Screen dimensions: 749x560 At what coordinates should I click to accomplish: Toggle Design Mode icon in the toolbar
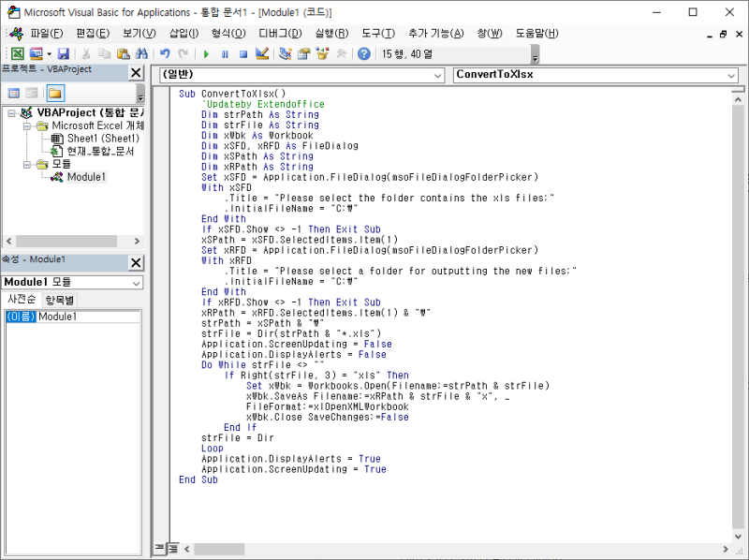(x=261, y=54)
